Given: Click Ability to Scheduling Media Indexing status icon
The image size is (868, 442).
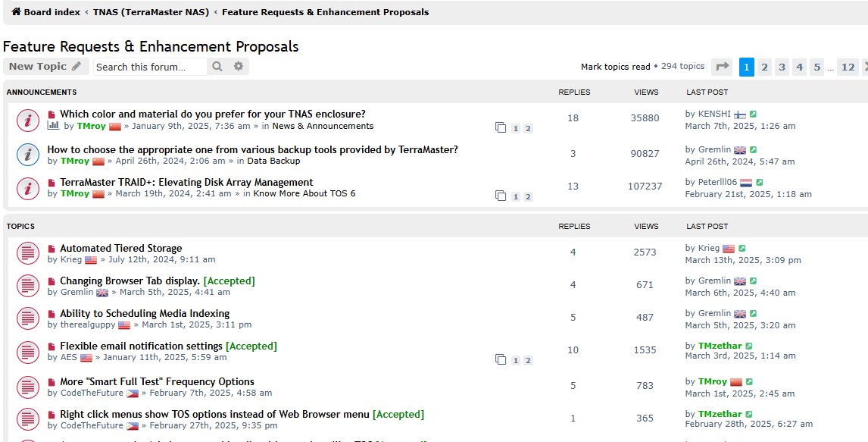Looking at the screenshot, I should tap(28, 318).
